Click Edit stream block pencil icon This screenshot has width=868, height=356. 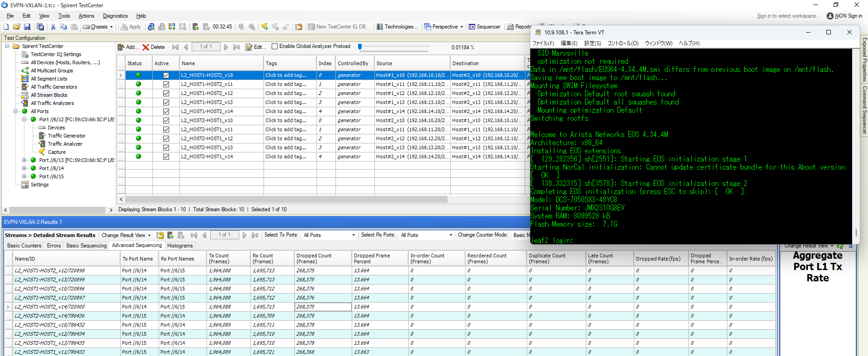249,47
